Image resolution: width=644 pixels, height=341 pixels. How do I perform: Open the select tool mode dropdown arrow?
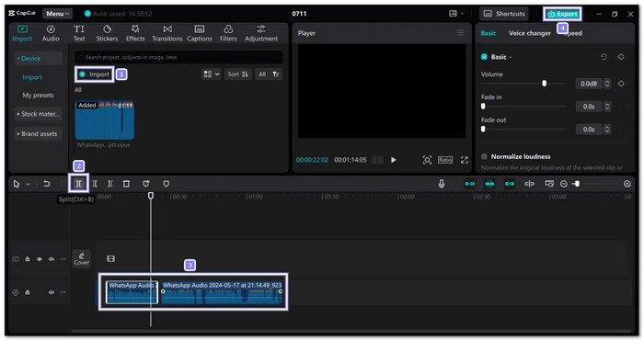coord(28,184)
